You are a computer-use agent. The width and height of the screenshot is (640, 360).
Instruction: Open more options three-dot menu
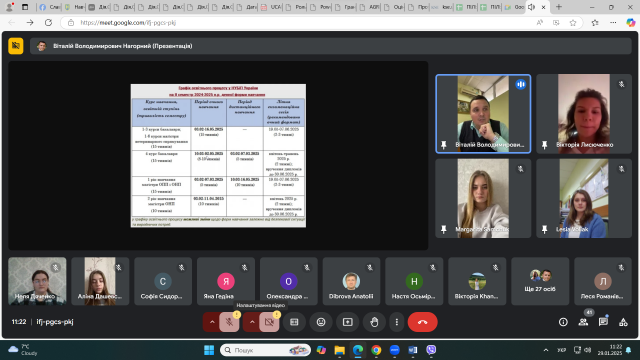(x=397, y=322)
